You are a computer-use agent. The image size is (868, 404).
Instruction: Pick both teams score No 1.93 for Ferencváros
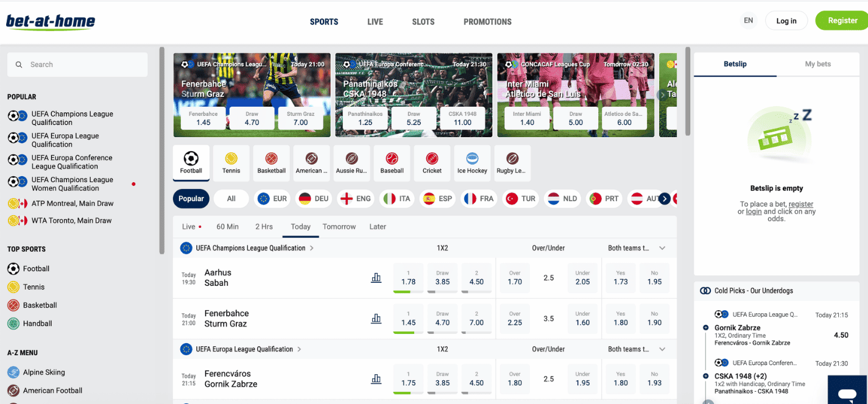pyautogui.click(x=654, y=379)
